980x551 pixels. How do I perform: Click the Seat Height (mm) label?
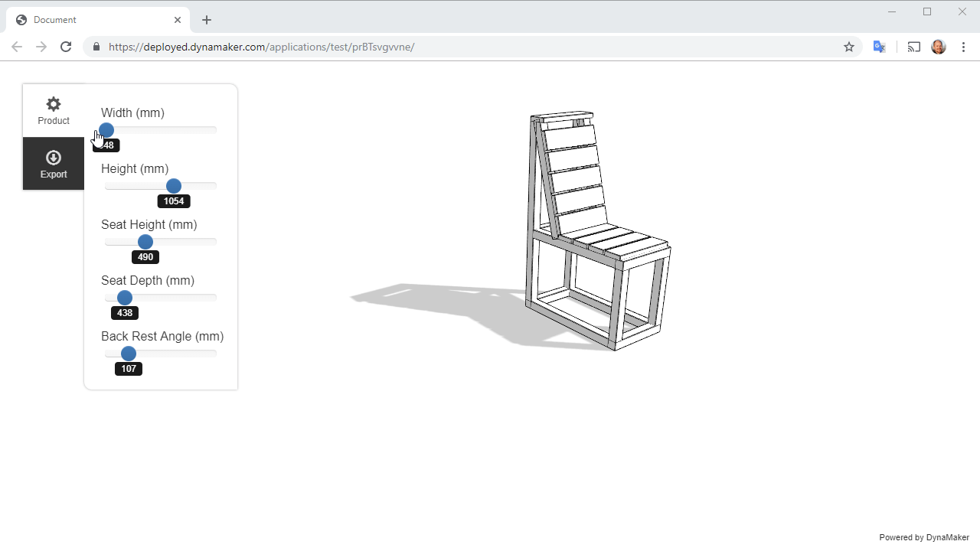click(x=149, y=224)
